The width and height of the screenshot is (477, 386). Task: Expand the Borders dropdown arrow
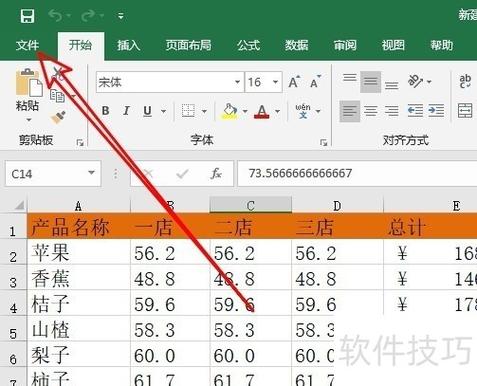[204, 111]
